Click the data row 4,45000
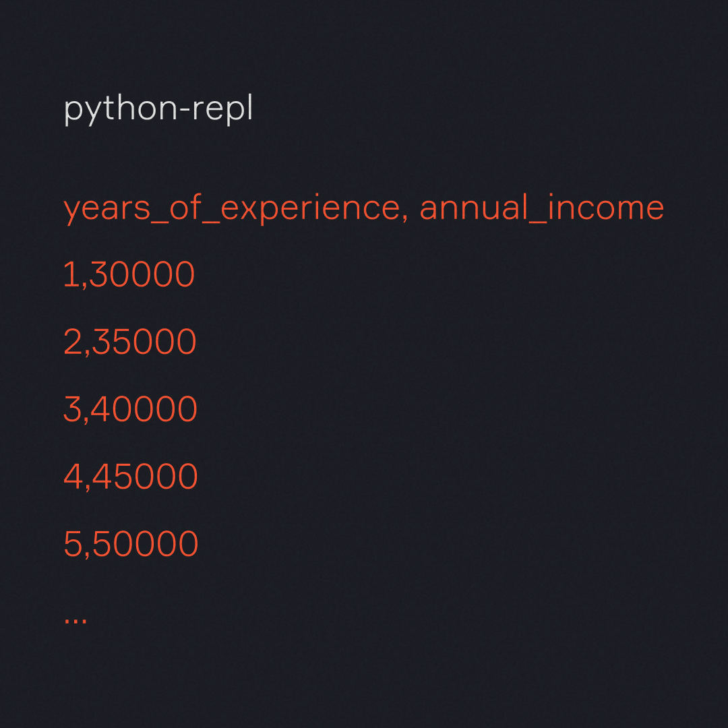This screenshot has height=728, width=728. (131, 477)
